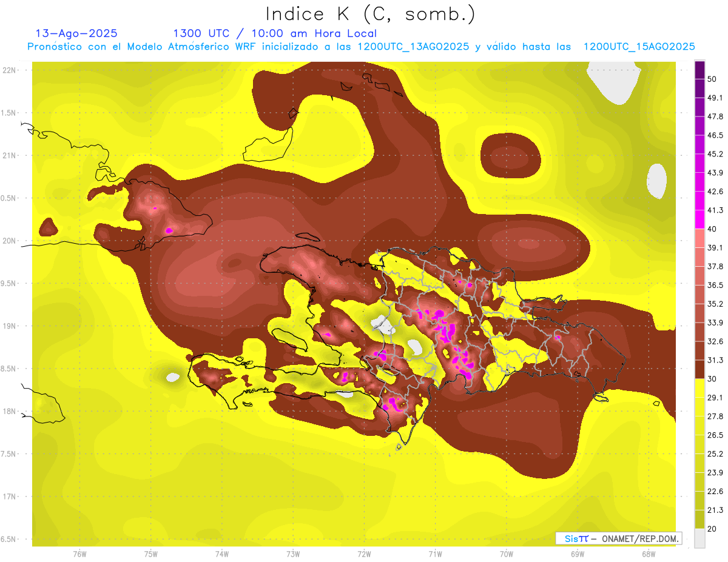Image resolution: width=728 pixels, height=562 pixels.
Task: Click legend value "42.6"
Action: [x=715, y=192]
